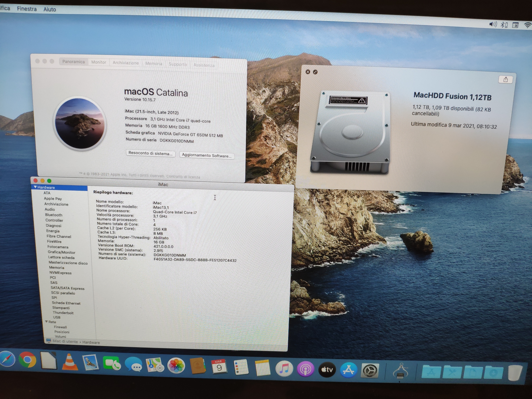The width and height of the screenshot is (532, 399).
Task: Click the volume icon in menu bar
Action: (493, 24)
